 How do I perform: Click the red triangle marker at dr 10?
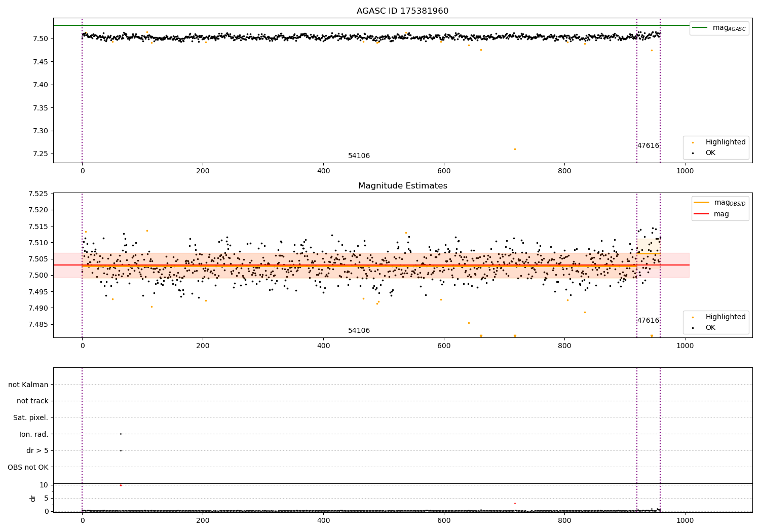121,485
